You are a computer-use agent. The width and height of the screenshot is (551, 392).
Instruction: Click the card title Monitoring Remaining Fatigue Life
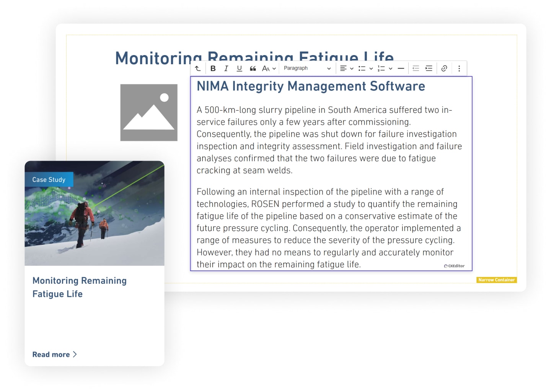click(x=80, y=287)
